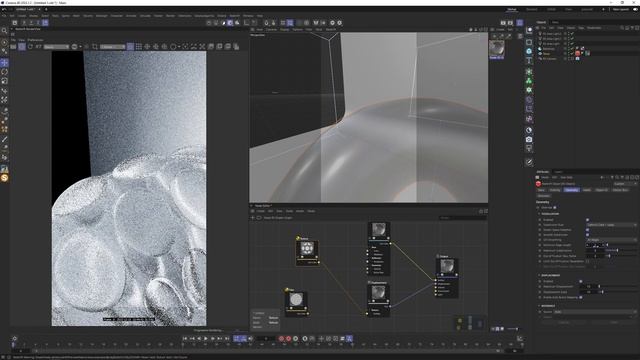
Task: Toggle Screen Space Adaptive checkbox
Action: [x=587, y=230]
